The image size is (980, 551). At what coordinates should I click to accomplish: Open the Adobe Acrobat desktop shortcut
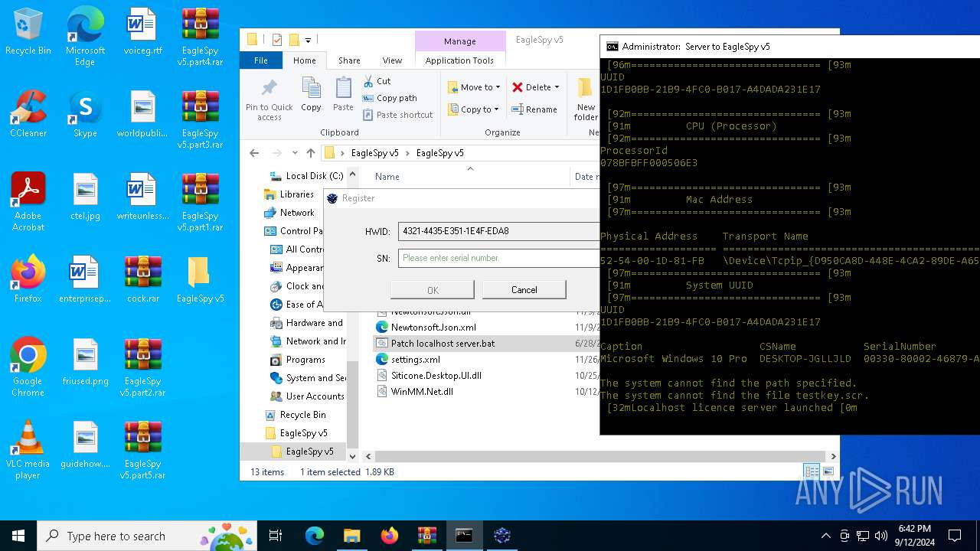click(x=28, y=202)
